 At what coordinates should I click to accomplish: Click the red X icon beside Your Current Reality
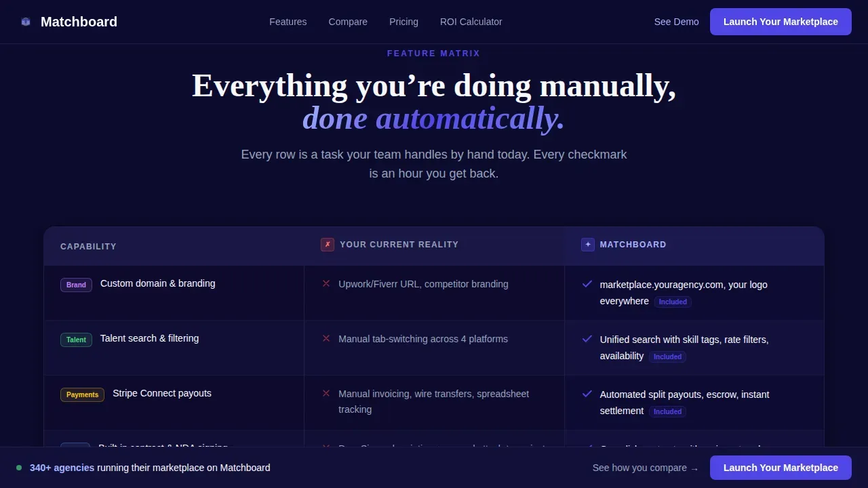(x=328, y=245)
